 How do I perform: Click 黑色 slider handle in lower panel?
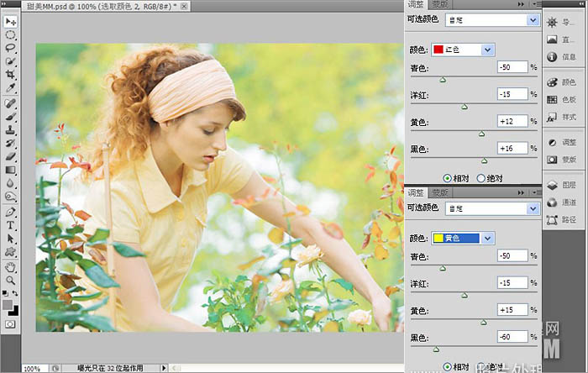click(x=436, y=349)
